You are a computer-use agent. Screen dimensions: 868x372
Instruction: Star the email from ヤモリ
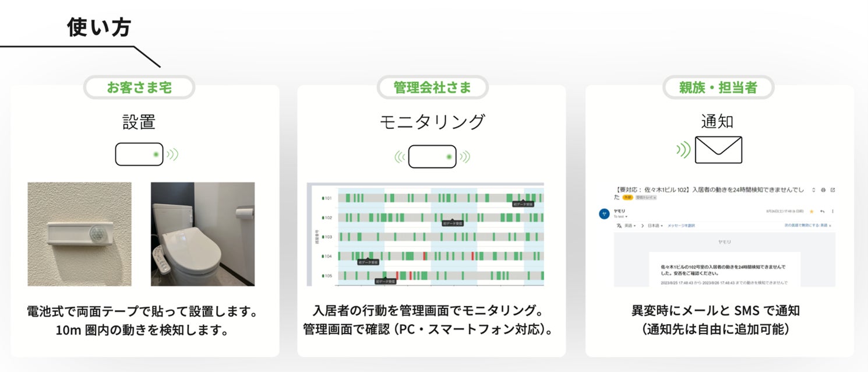(x=810, y=211)
